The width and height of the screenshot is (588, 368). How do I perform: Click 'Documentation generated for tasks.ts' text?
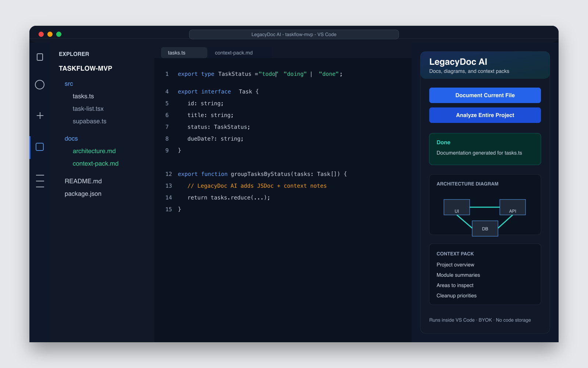(x=479, y=153)
